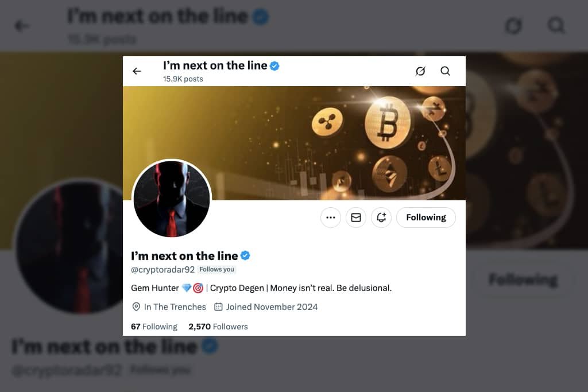The image size is (588, 392).
Task: Click the 15.9K posts count
Action: click(x=183, y=79)
